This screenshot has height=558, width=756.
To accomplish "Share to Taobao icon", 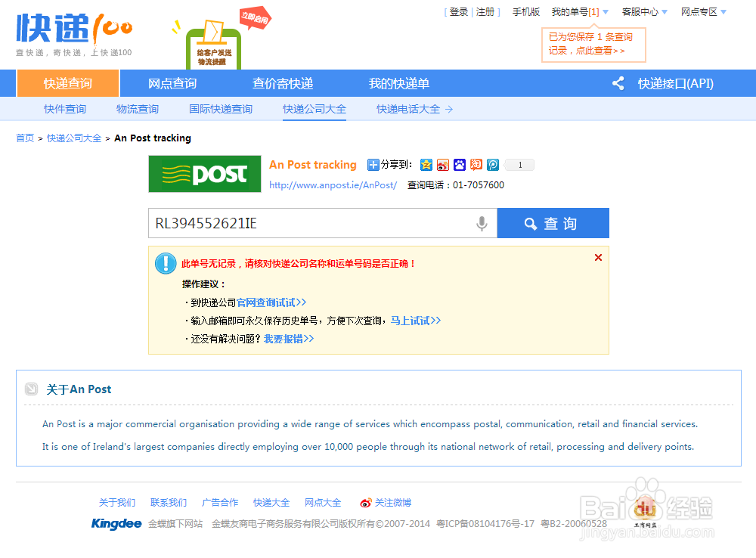I will tap(476, 164).
